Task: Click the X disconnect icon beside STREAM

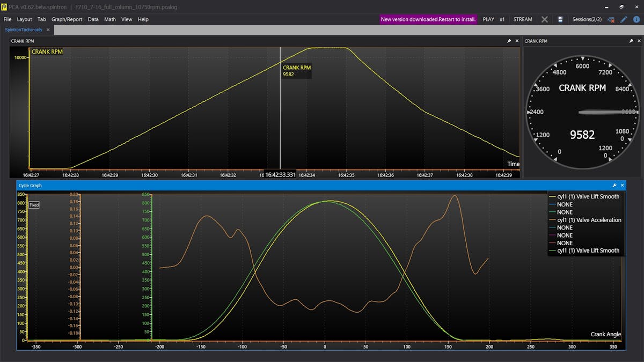Action: [545, 19]
